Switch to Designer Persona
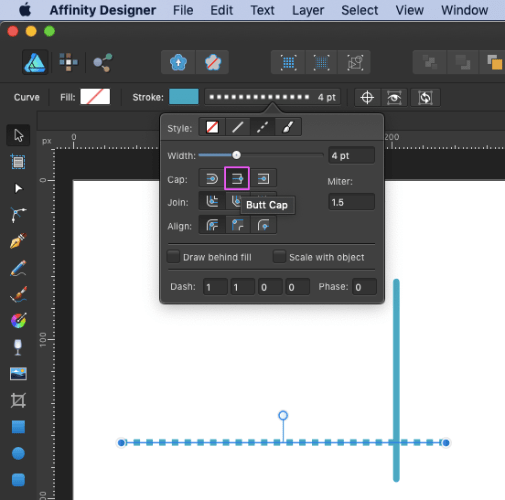Image resolution: width=505 pixels, height=500 pixels. pyautogui.click(x=35, y=62)
